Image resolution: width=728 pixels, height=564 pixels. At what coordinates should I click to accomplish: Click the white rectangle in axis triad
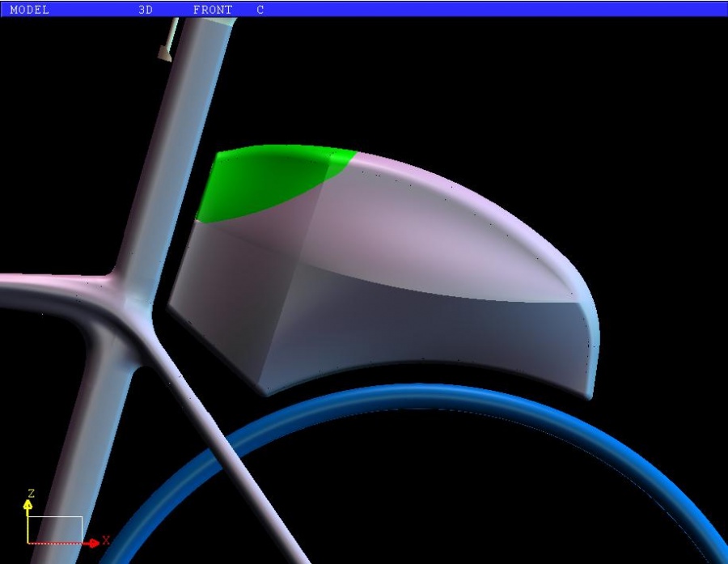click(x=56, y=528)
